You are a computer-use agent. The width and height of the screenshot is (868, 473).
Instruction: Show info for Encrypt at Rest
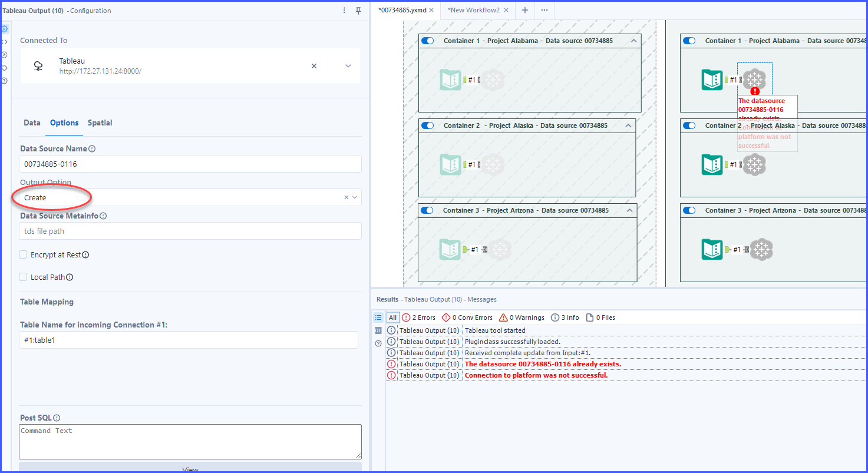pos(85,255)
